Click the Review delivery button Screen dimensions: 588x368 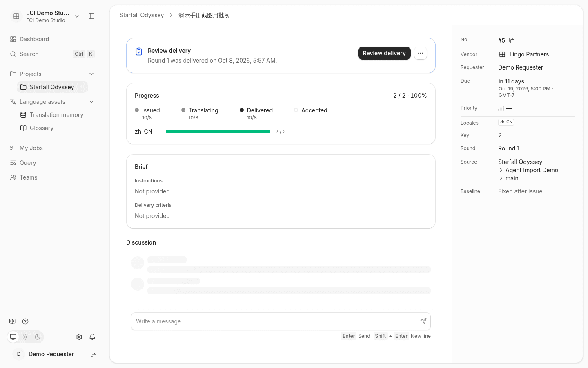(384, 53)
